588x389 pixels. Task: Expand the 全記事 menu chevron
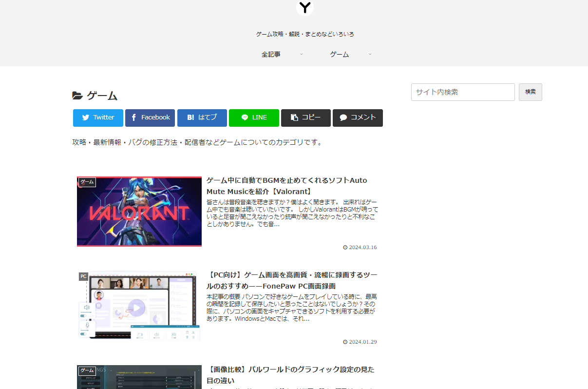point(302,54)
